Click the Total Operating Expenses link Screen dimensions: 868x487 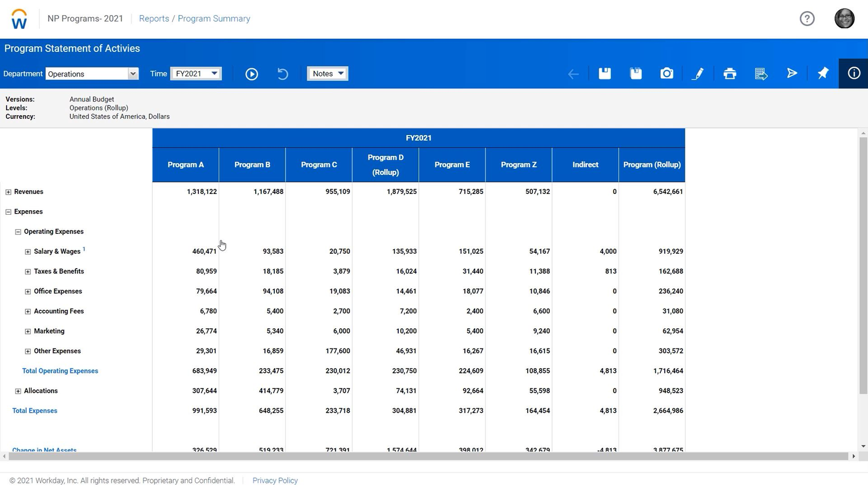[60, 371]
